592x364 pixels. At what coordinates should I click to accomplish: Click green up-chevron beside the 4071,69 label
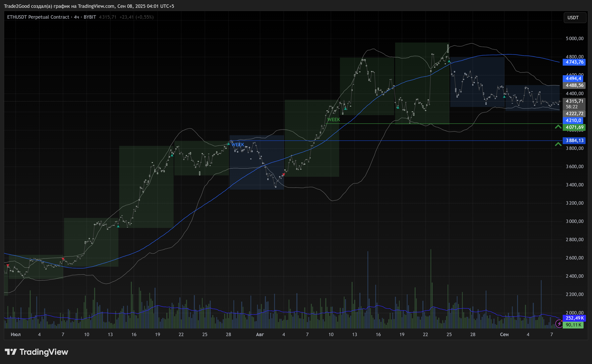point(558,127)
